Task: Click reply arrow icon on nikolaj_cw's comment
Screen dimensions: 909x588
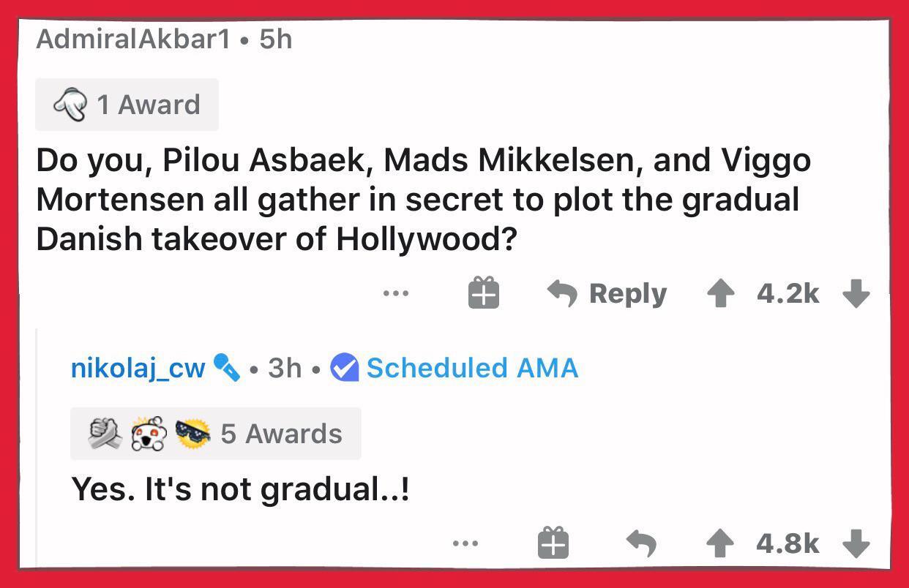Action: 642,543
